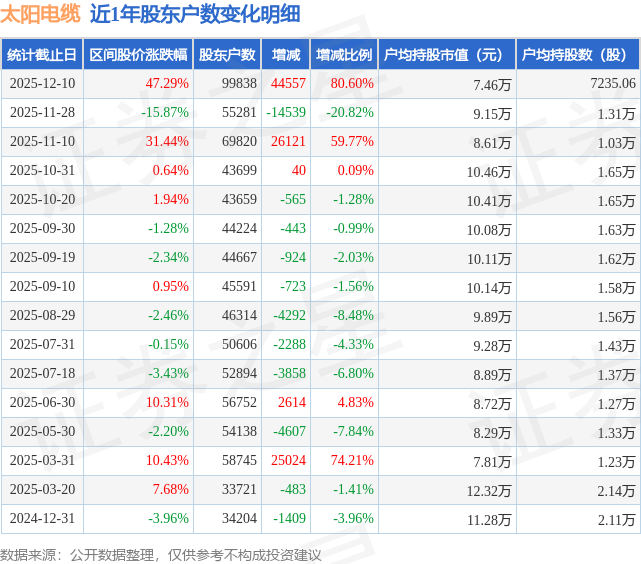Select the 户均持股市值（元） column header
Image resolution: width=641 pixels, height=564 pixels.
point(446,56)
